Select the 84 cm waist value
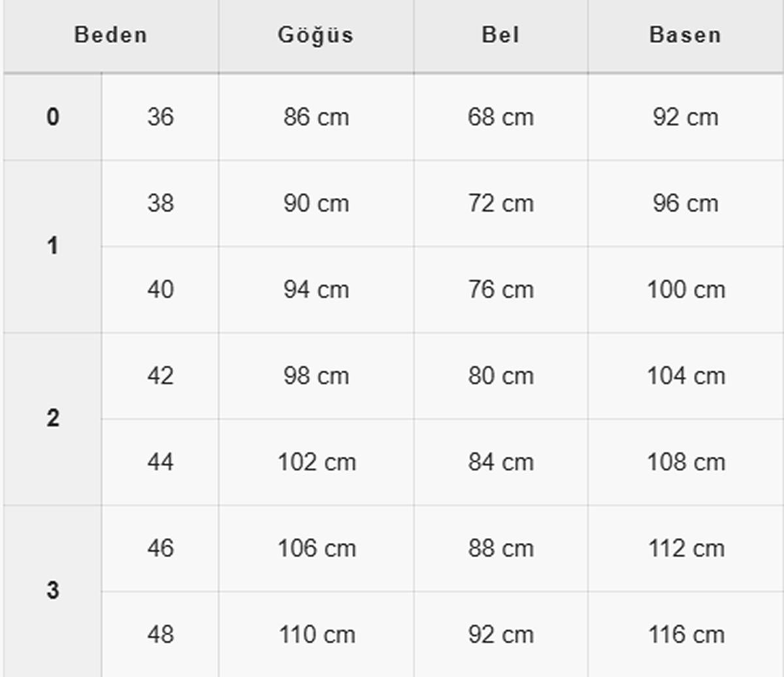 (x=500, y=462)
